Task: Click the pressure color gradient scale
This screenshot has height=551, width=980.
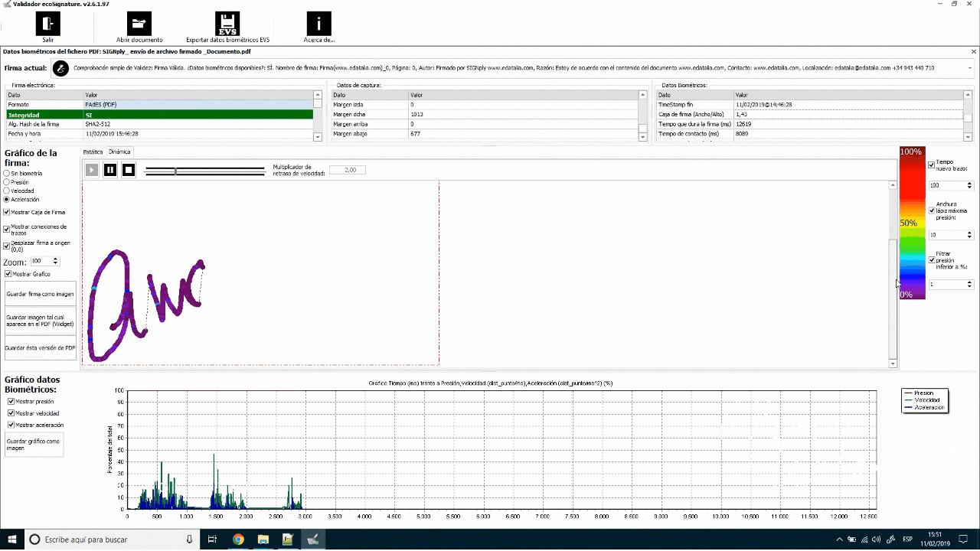Action: pos(912,223)
